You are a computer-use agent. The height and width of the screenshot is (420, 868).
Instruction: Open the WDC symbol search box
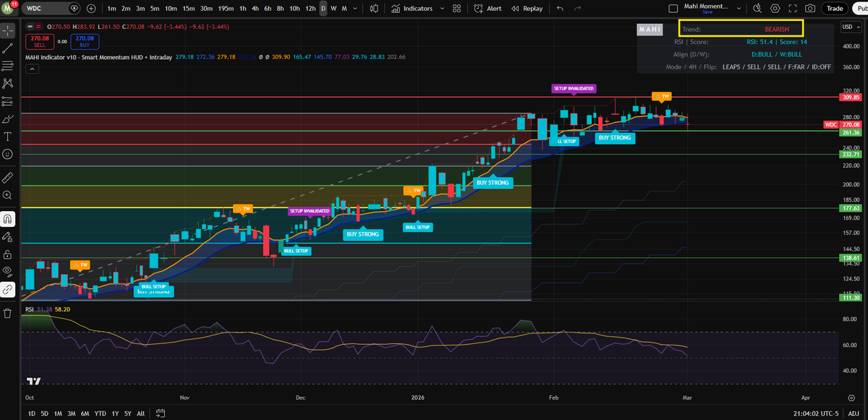[52, 9]
